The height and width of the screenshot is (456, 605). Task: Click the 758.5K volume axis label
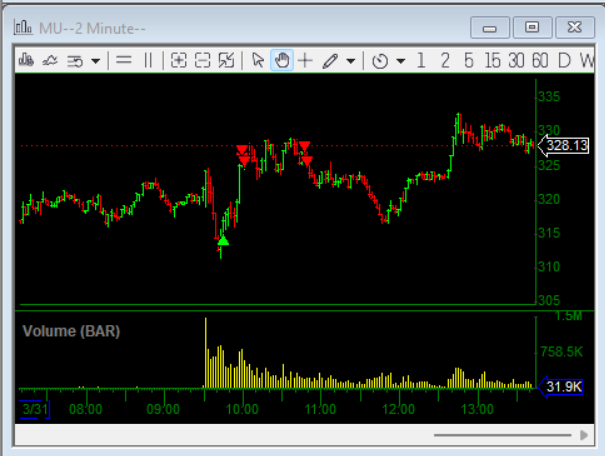point(561,351)
